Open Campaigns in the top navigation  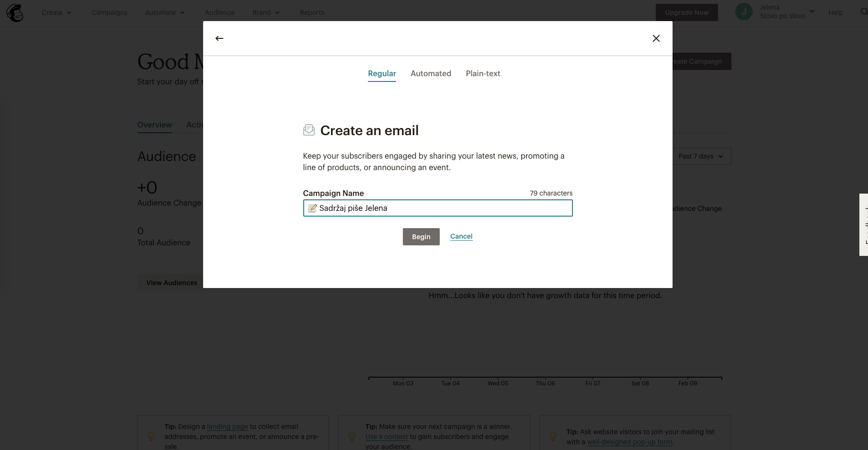[x=110, y=12]
